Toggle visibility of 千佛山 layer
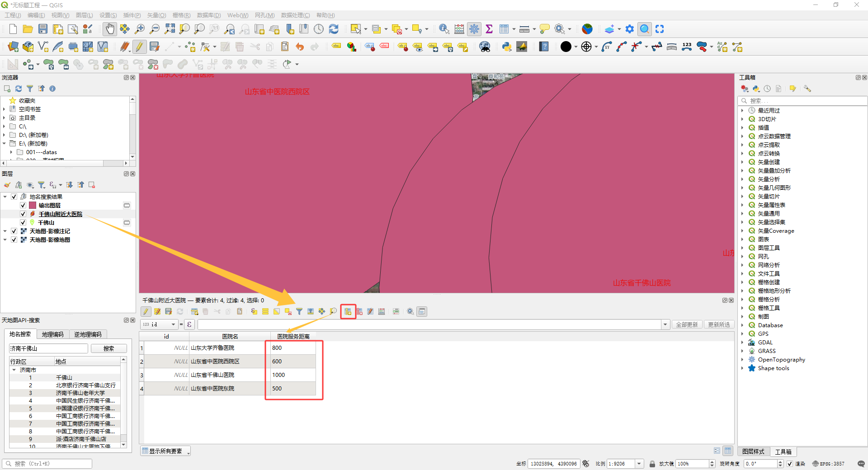 pyautogui.click(x=23, y=222)
